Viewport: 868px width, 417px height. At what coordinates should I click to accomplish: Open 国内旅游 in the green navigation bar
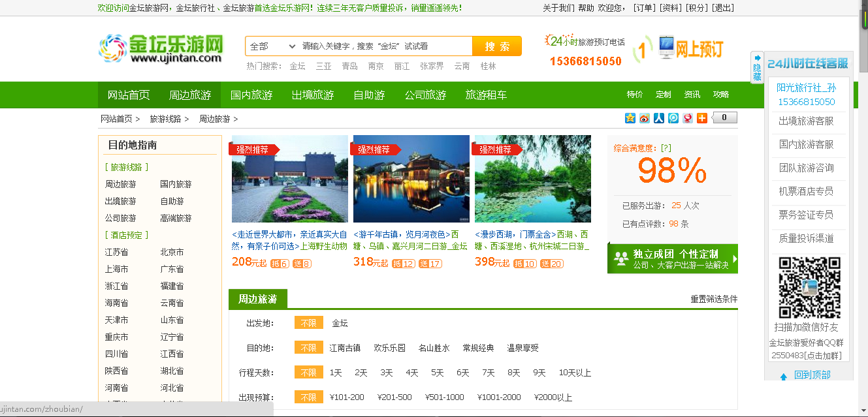pos(251,95)
